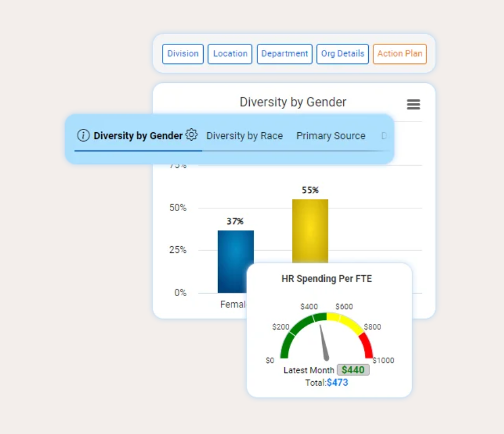Click the faded tab after Primary Source
504x434 pixels.
[x=384, y=136]
